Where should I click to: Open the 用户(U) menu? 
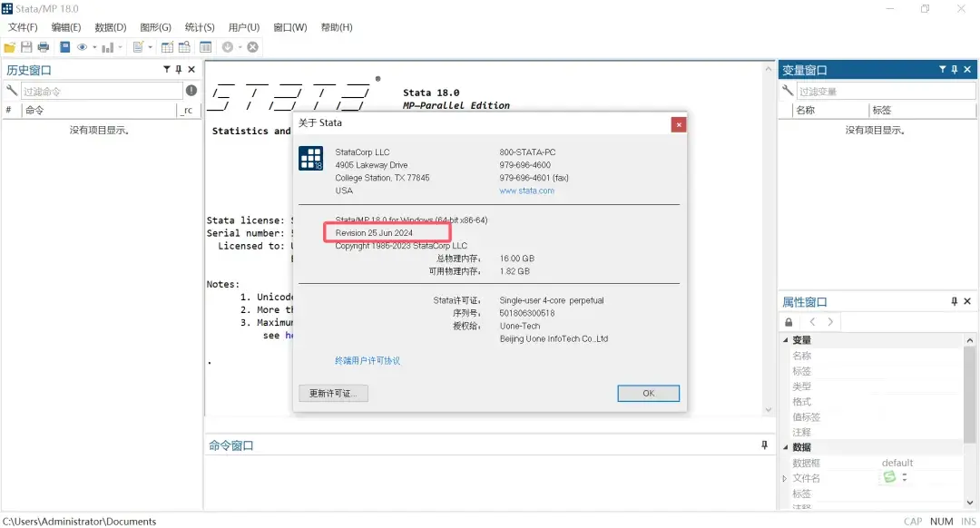click(x=244, y=27)
